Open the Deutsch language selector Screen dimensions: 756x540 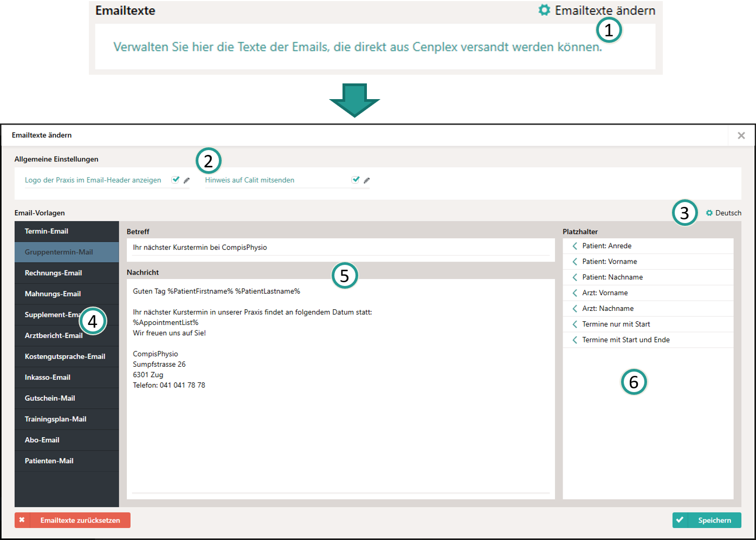pos(728,213)
